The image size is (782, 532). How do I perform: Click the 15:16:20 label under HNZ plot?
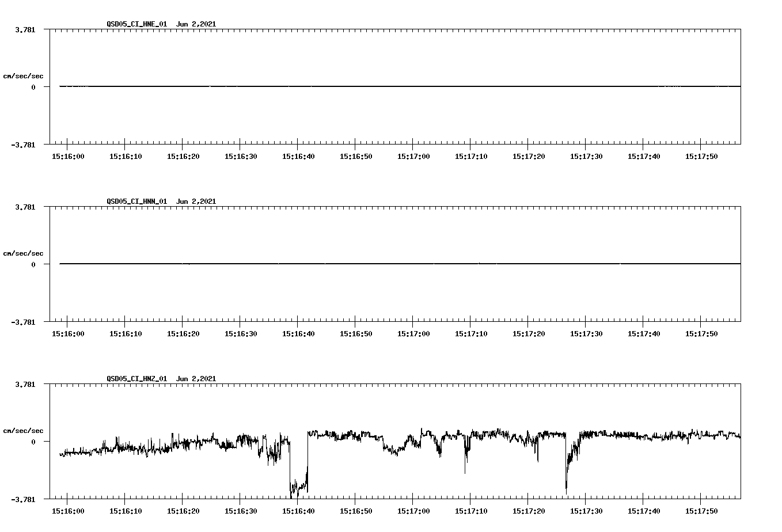point(183,511)
